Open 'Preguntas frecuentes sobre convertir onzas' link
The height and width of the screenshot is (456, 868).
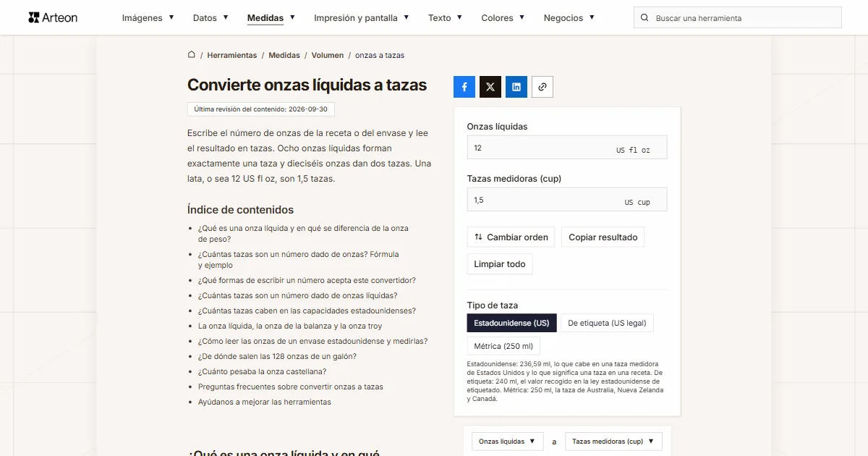pyautogui.click(x=291, y=387)
